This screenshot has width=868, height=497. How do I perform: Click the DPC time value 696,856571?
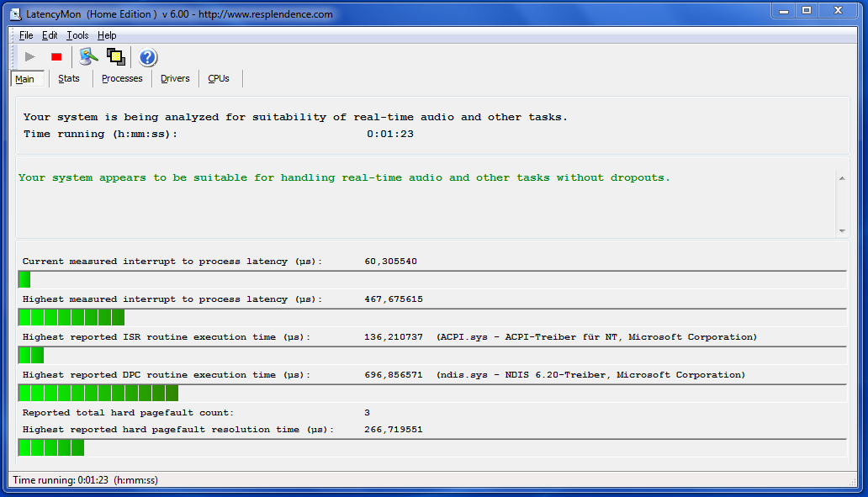pos(394,375)
